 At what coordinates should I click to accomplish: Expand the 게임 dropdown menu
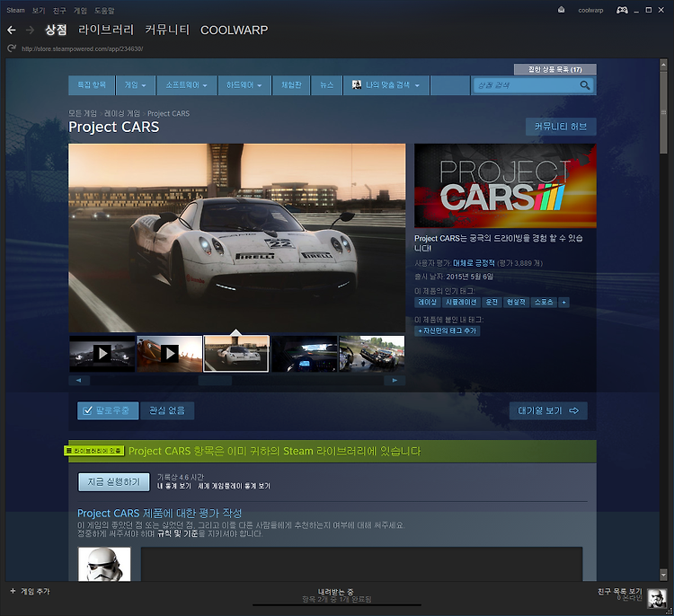136,85
